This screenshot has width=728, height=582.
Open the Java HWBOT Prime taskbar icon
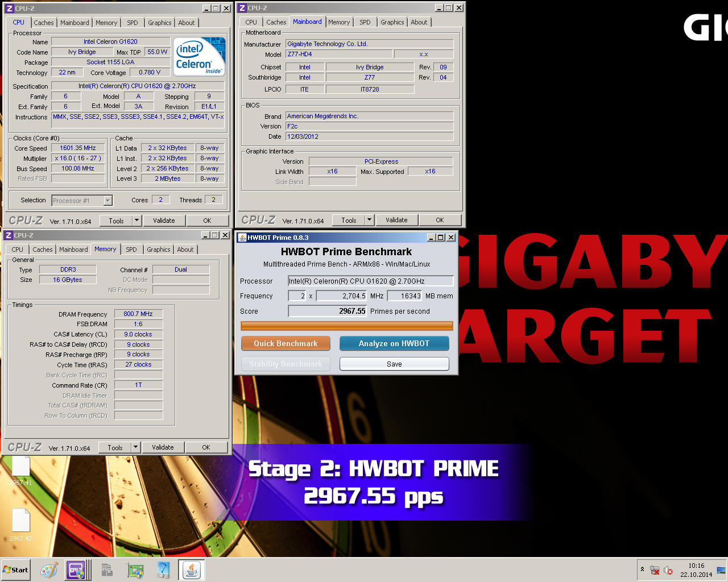pos(191,570)
